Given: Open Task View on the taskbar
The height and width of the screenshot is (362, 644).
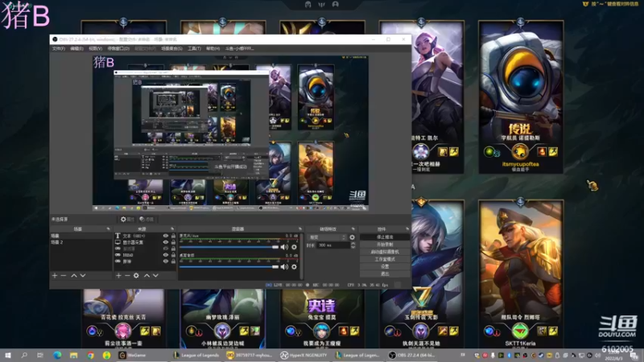Looking at the screenshot, I should (39, 355).
